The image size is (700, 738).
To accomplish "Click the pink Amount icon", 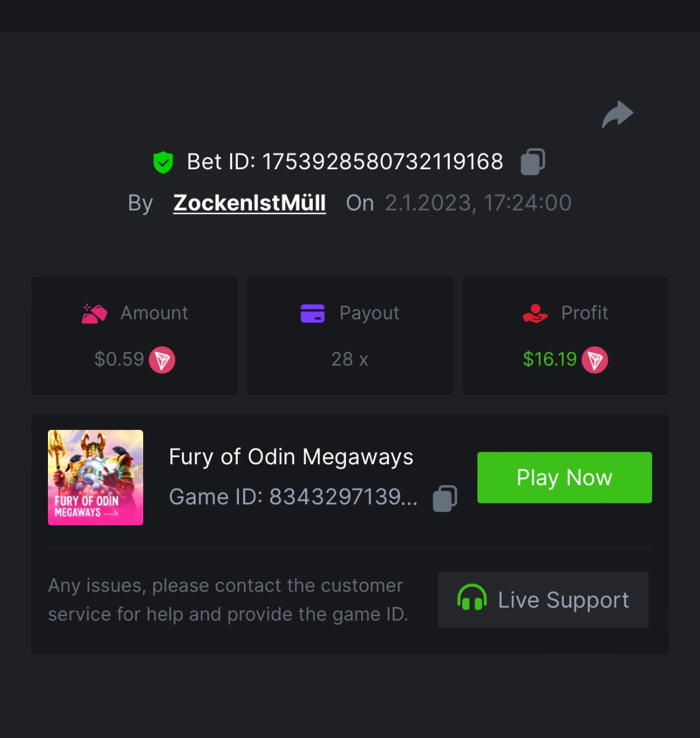I will point(95,313).
